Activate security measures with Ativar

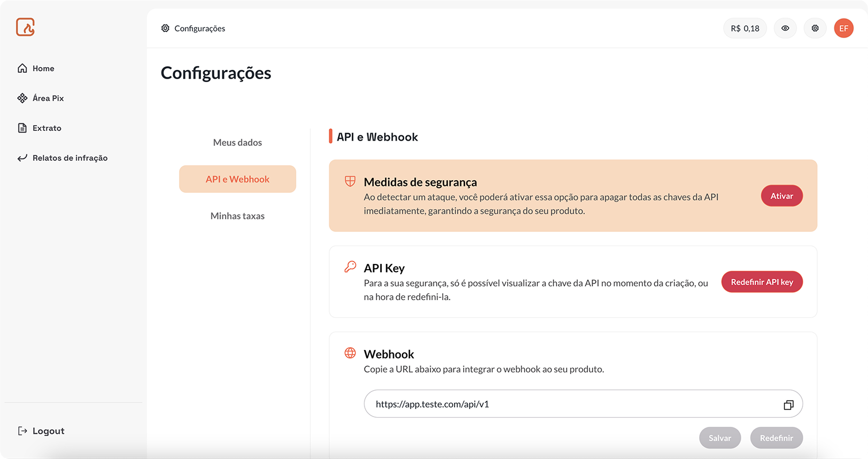click(x=782, y=196)
